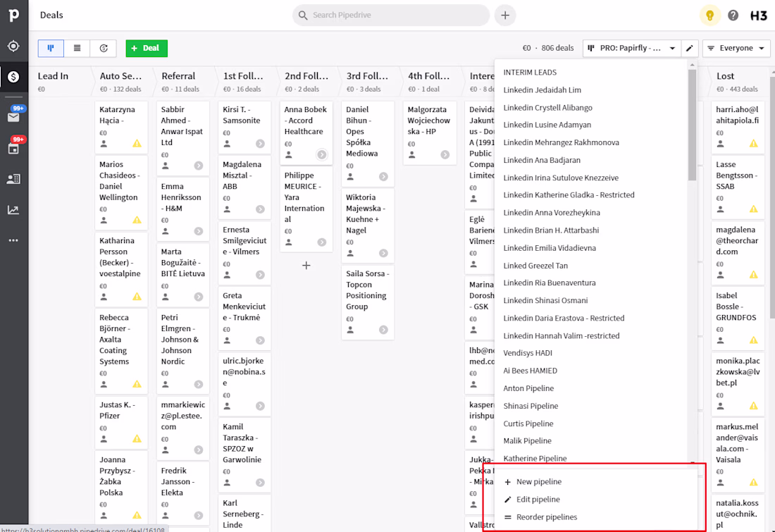Open Activities calendar icon in sidebar
The image size is (775, 532).
pos(13,149)
